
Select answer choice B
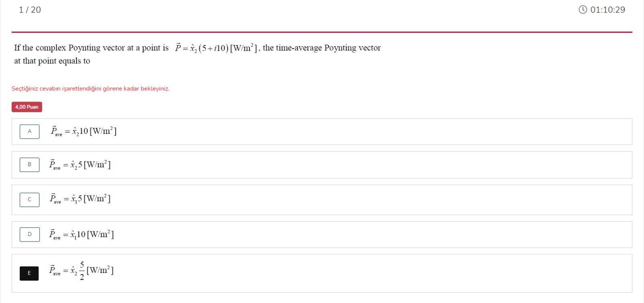pos(29,164)
